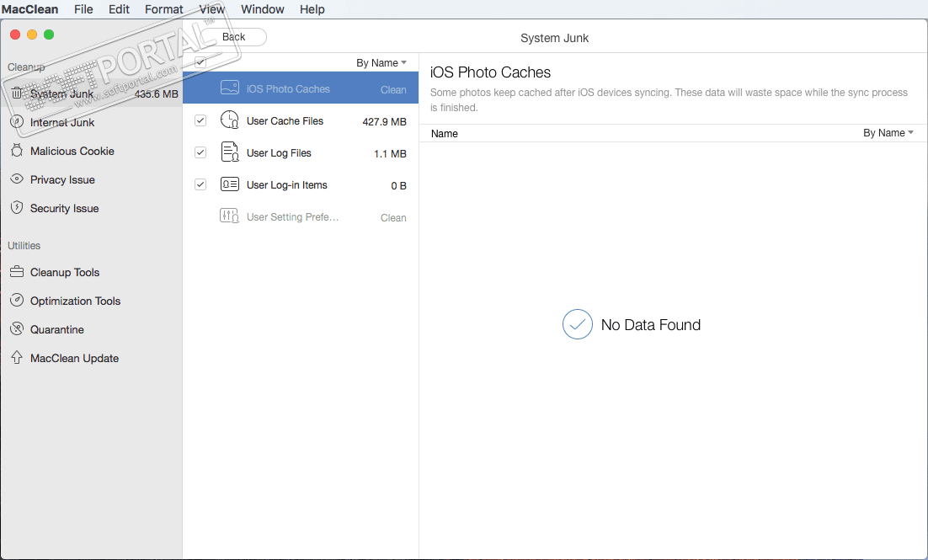Open the MacClean application menu
Viewport: 928px width, 560px height.
click(30, 9)
